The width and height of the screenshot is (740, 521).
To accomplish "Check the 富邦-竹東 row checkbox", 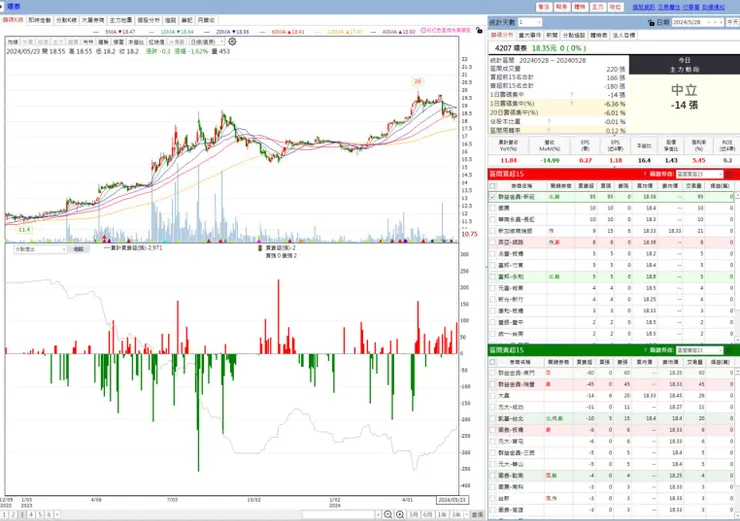I will coord(493,265).
